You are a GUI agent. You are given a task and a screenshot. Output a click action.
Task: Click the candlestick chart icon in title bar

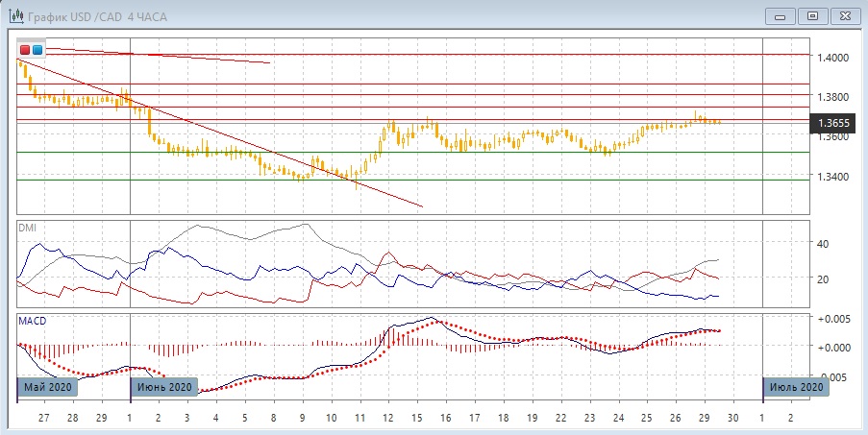click(15, 15)
